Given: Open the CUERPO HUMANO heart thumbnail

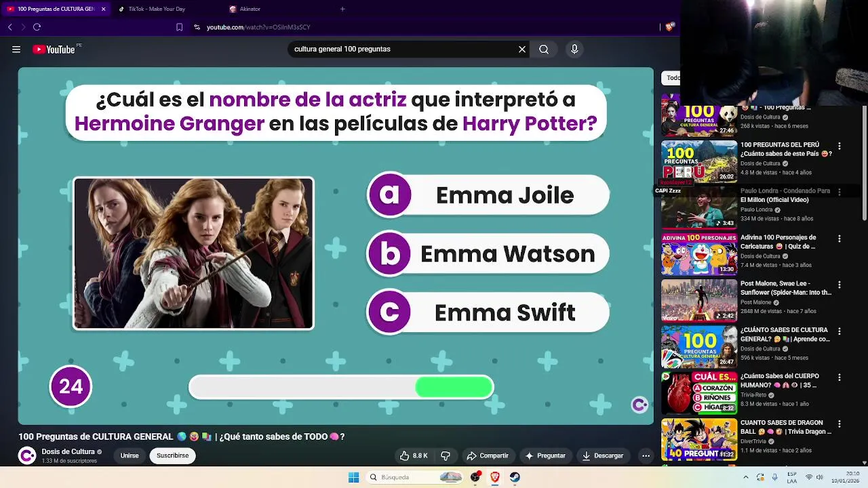Looking at the screenshot, I should point(699,393).
